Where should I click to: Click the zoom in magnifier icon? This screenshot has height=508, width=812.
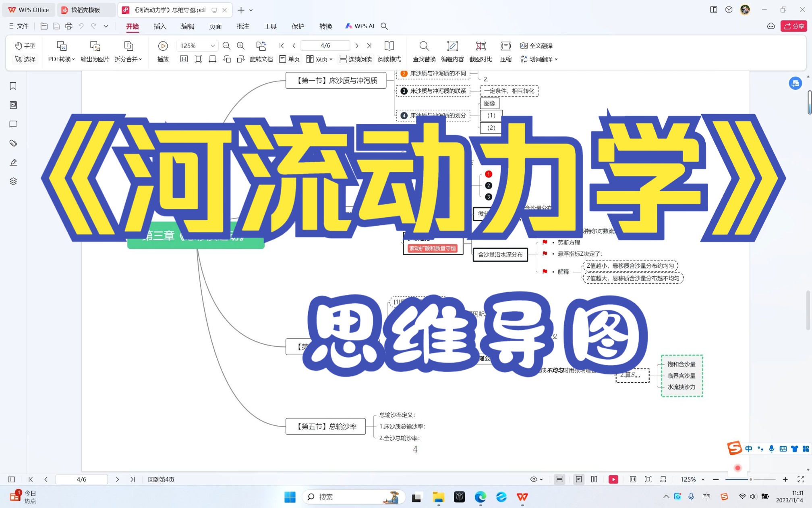pyautogui.click(x=240, y=46)
